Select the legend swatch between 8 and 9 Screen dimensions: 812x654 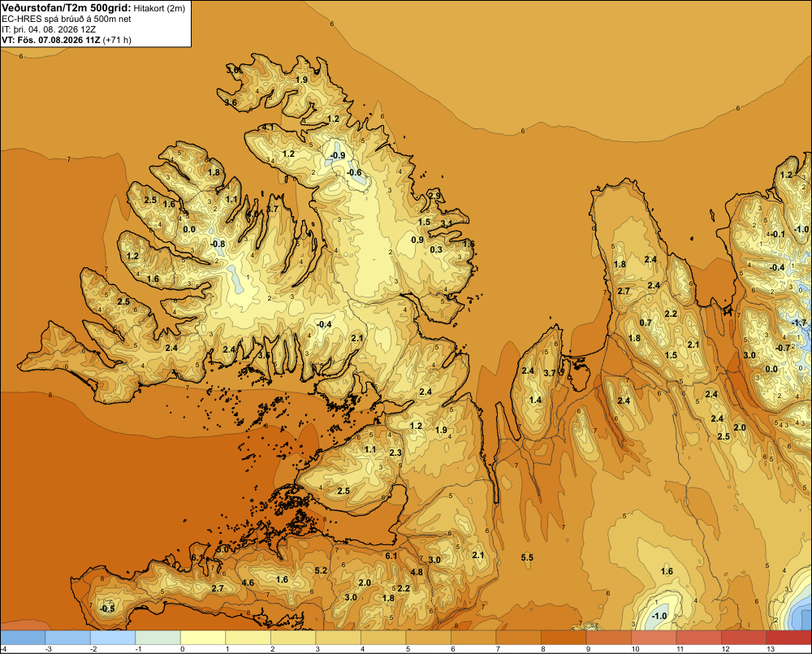pyautogui.click(x=564, y=638)
